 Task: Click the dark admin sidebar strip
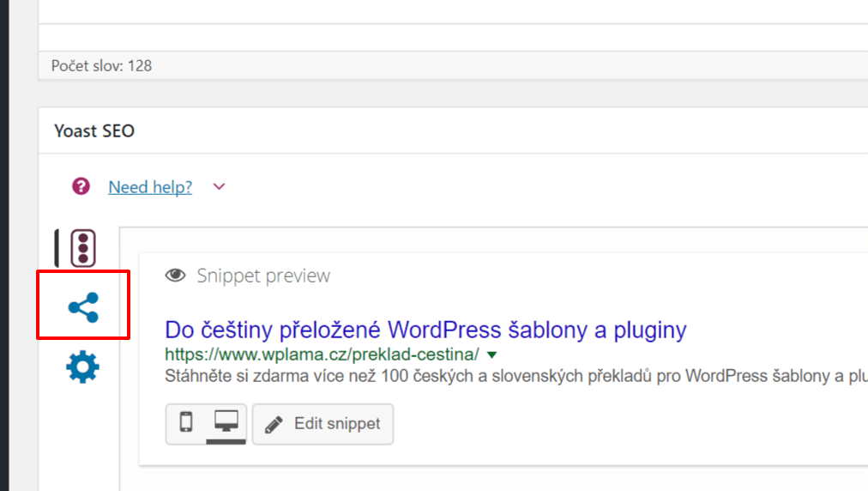pyautogui.click(x=4, y=245)
